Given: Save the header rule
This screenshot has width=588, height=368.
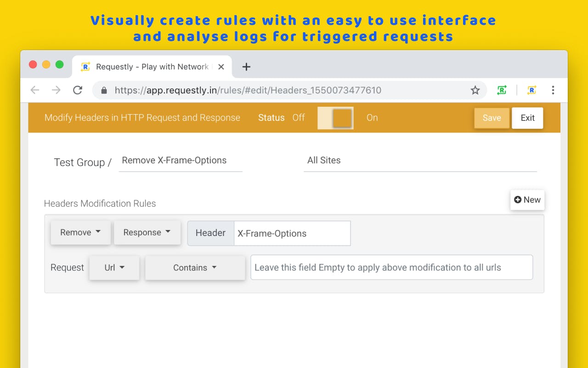Looking at the screenshot, I should 492,118.
